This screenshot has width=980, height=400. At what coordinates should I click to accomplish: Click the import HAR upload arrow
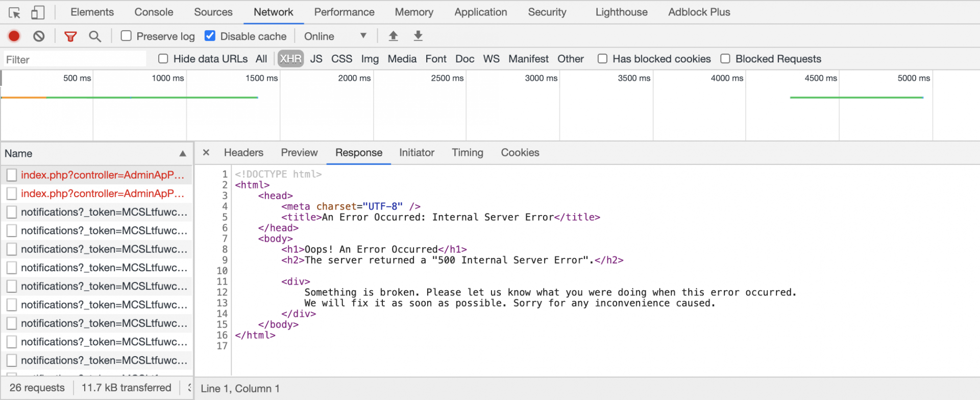[393, 36]
